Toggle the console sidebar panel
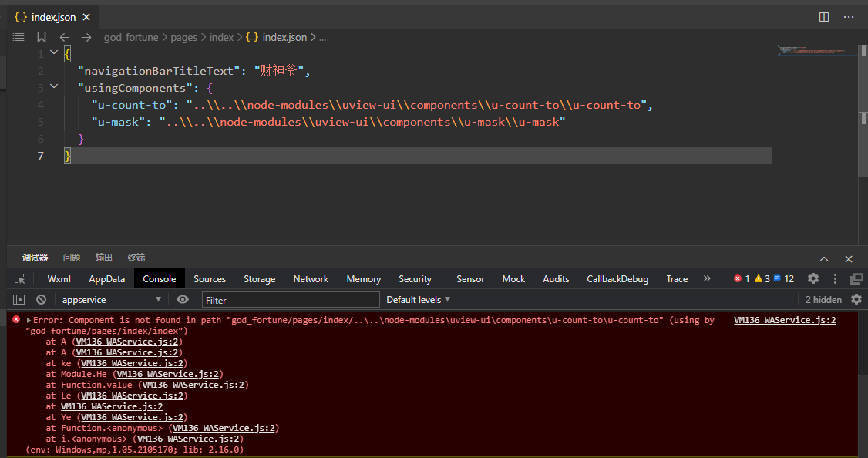Viewport: 868px width, 458px height. (x=19, y=299)
